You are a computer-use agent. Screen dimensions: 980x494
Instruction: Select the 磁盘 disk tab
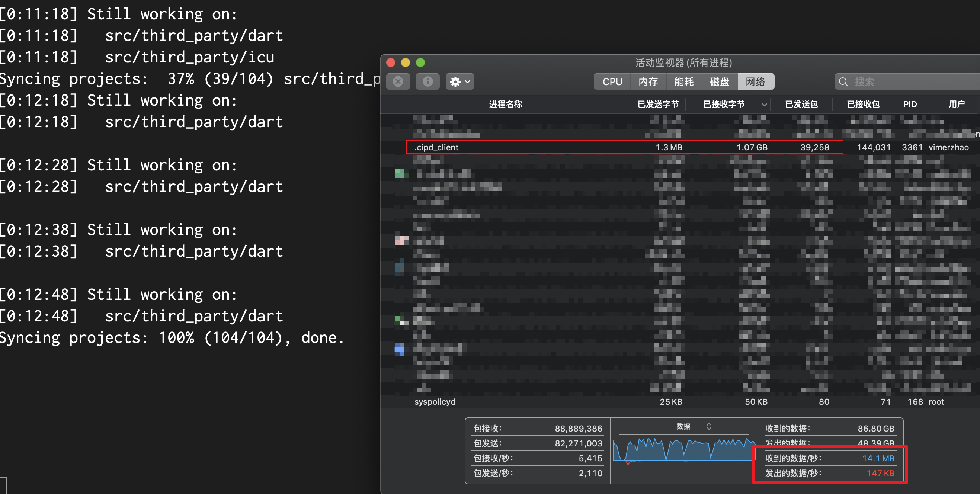click(x=720, y=81)
